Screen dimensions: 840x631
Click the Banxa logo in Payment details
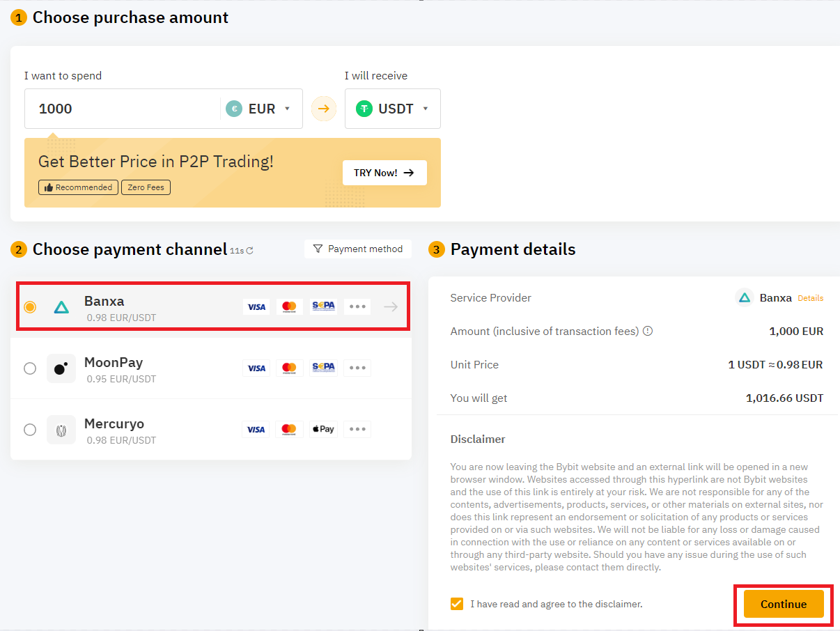click(x=745, y=298)
